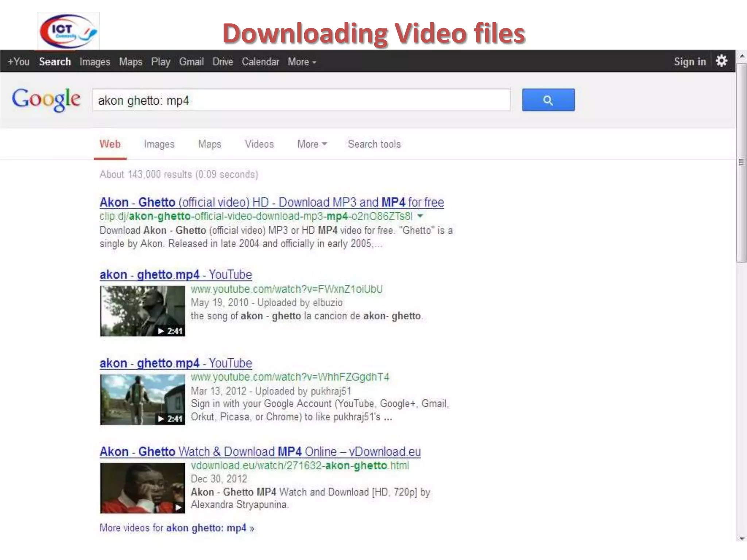Click the ICT logo on the slide
Viewport: 747px width, 560px height.
tap(68, 31)
